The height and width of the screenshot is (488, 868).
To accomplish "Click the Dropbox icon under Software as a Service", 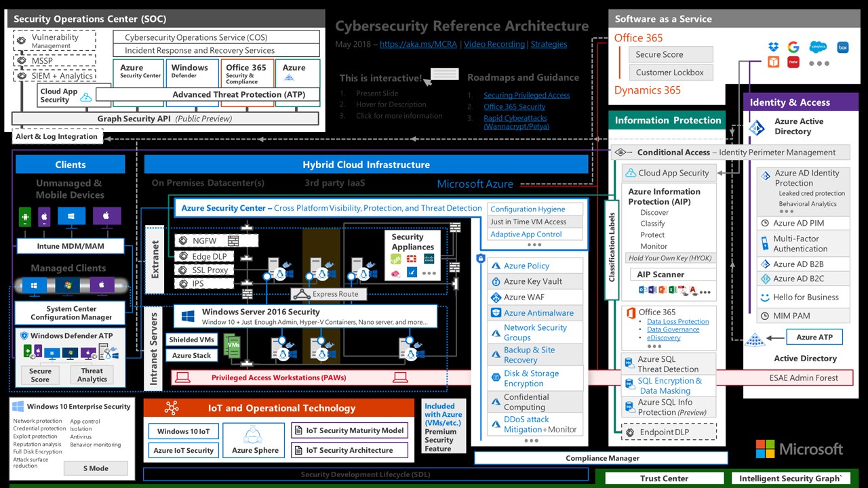I will [x=774, y=47].
